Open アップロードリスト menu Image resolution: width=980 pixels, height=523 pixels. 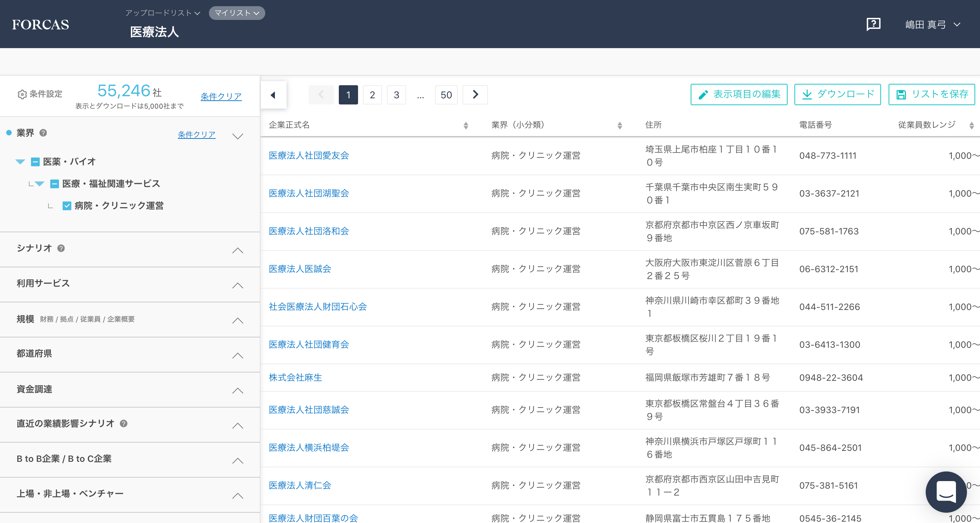(163, 13)
